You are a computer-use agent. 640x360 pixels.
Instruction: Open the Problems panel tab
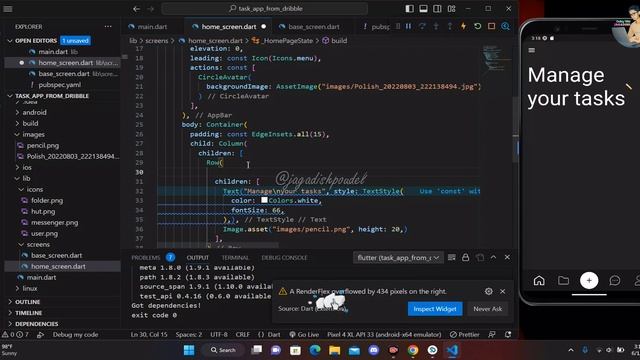(x=146, y=258)
